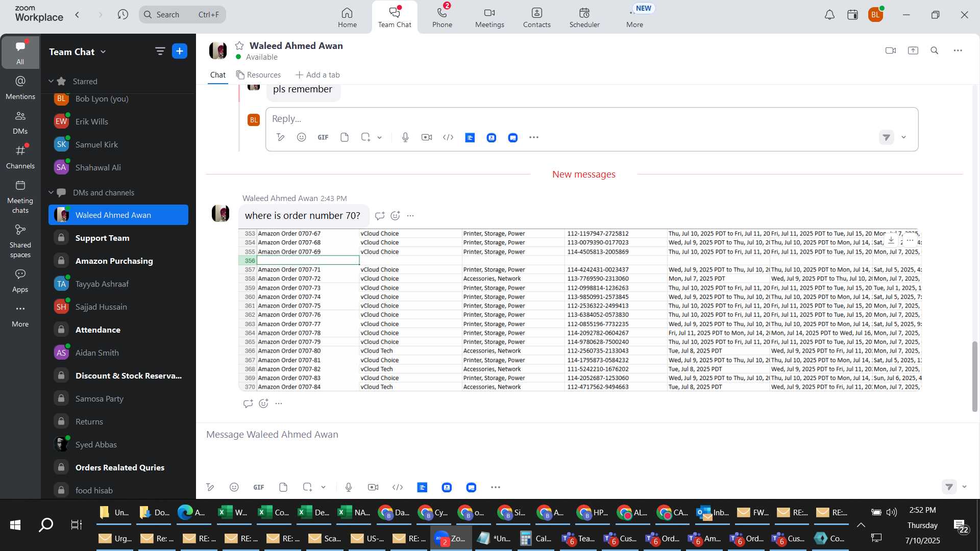
Task: Open the screenshot dropdown in reply box
Action: [x=380, y=138]
